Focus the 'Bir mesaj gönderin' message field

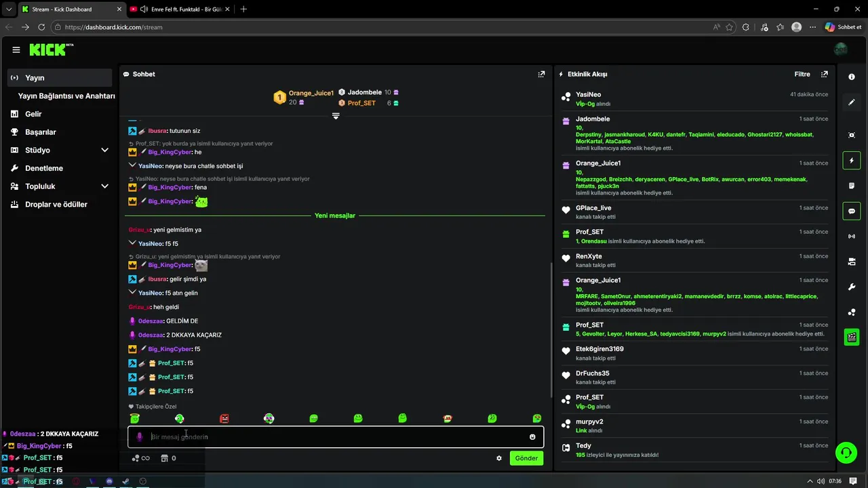tap(336, 436)
